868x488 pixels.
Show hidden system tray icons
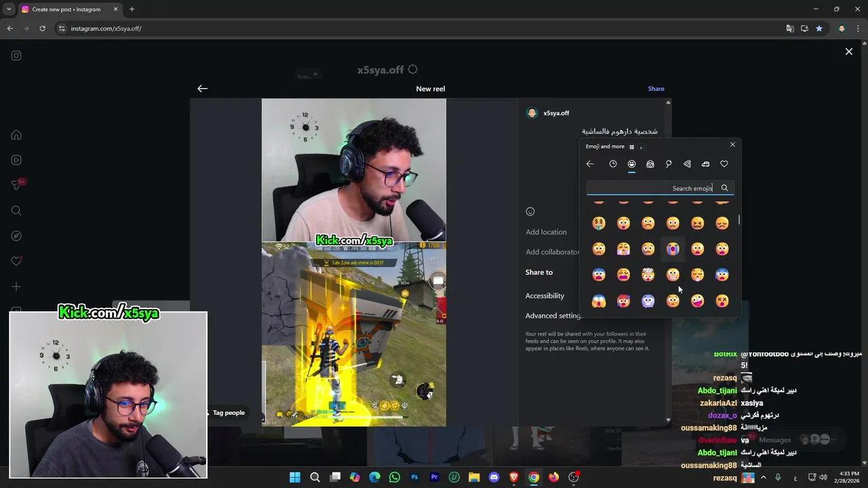click(x=764, y=477)
